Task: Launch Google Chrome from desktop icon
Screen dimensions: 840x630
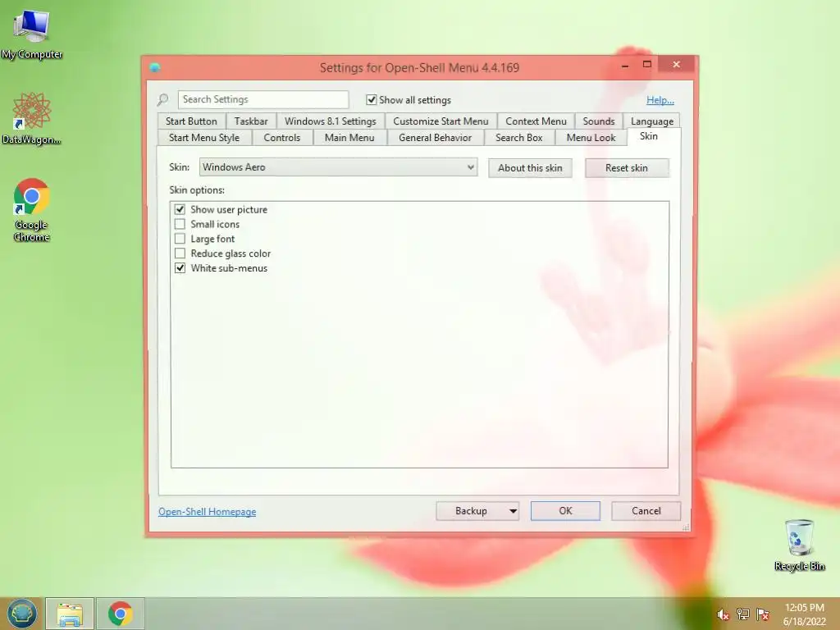Action: [31, 209]
